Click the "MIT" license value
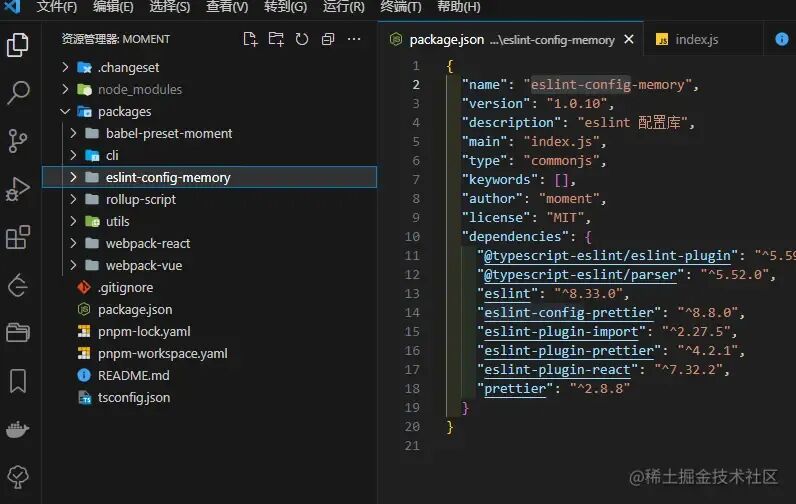This screenshot has height=504, width=796. click(565, 218)
